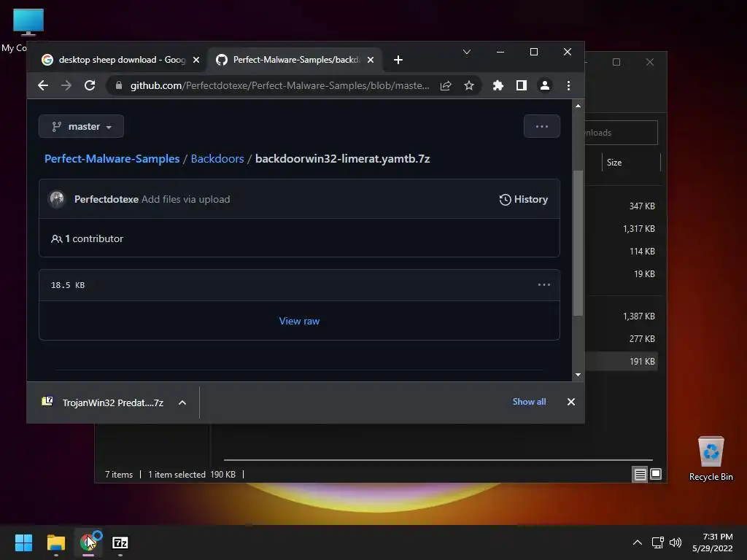Click the vertical scrollbar thumb
The width and height of the screenshot is (747, 560).
[x=578, y=243]
